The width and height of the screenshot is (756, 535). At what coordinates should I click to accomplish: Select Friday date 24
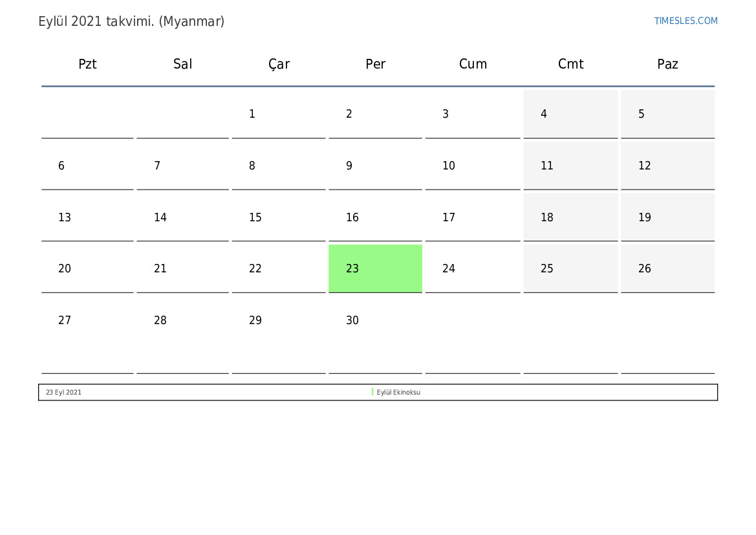tap(473, 268)
